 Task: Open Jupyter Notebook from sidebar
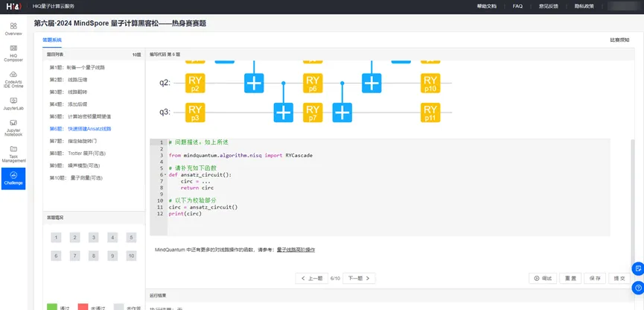click(x=13, y=128)
